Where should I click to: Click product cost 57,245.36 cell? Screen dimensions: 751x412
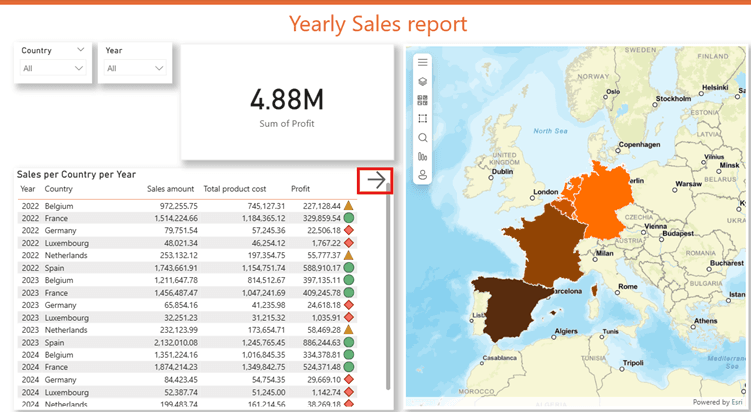[x=268, y=231]
